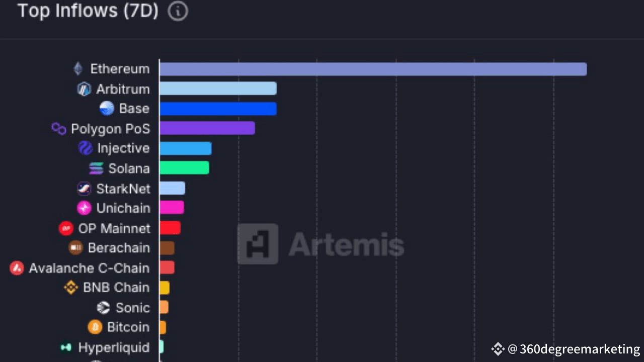The width and height of the screenshot is (644, 362).
Task: Click the BNB Chain logo icon
Action: [x=71, y=288]
